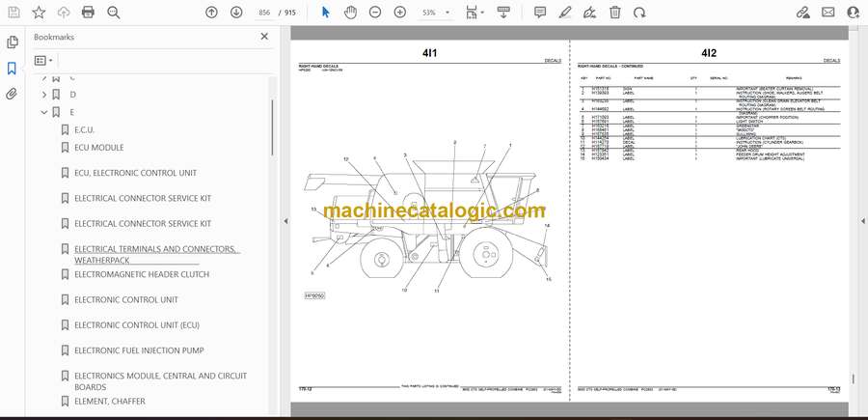This screenshot has height=420, width=868.
Task: Click the 4I1 page heading
Action: click(429, 53)
